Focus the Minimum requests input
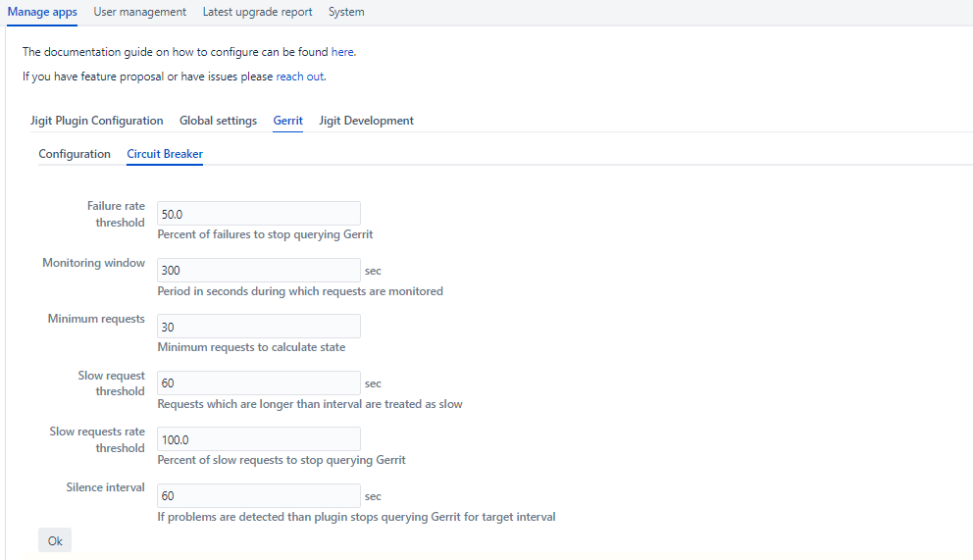 point(258,327)
